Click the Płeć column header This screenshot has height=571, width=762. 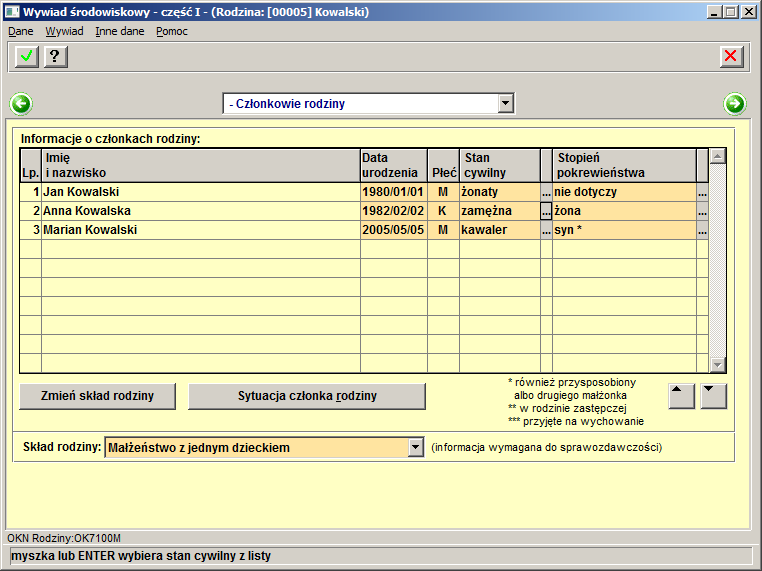(x=443, y=165)
